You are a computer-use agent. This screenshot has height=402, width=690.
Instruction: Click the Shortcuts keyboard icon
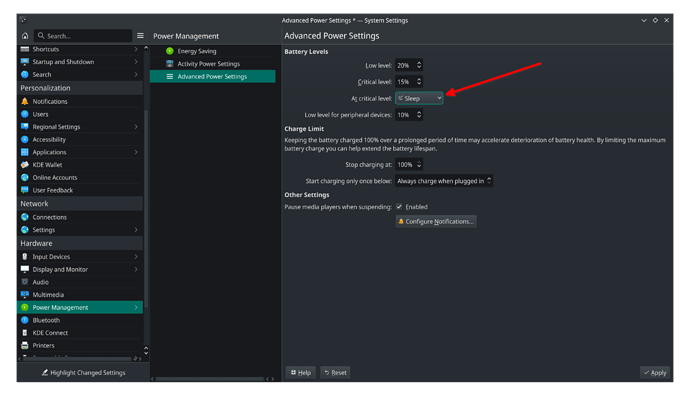25,49
